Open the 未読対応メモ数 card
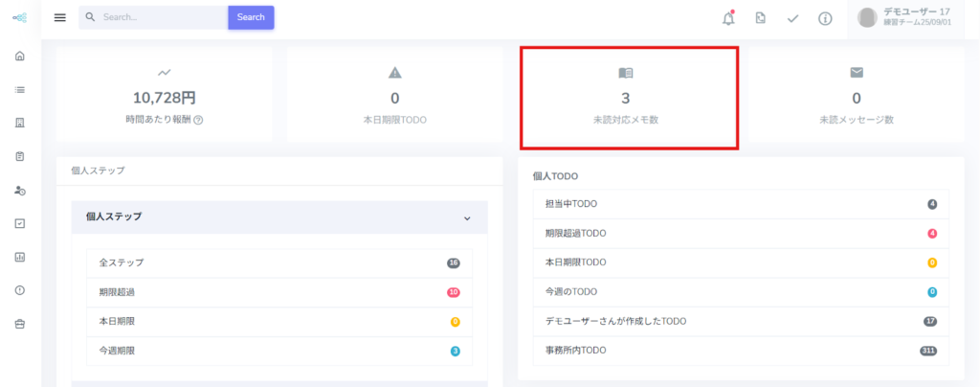Image resolution: width=980 pixels, height=387 pixels. (628, 98)
